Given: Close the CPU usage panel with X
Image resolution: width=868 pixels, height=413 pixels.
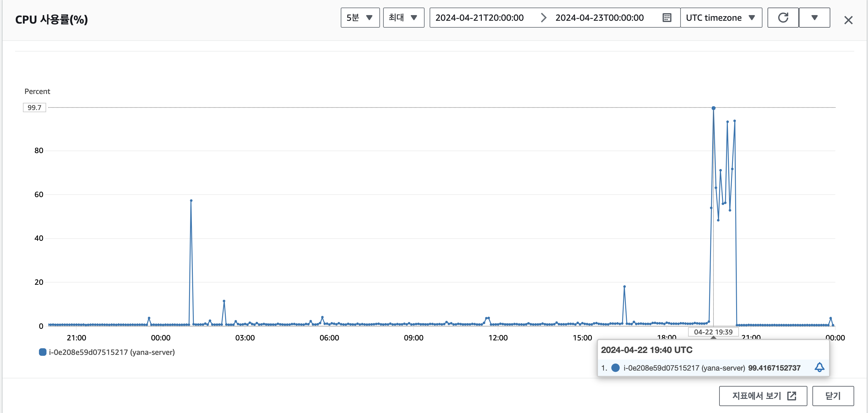Looking at the screenshot, I should [x=848, y=20].
